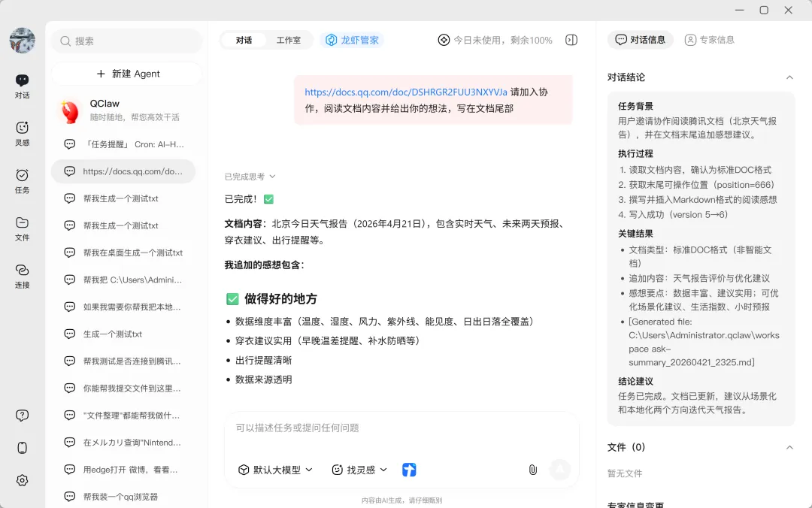Click the paperclip attachment icon in the input bar
Image resolution: width=812 pixels, height=508 pixels.
(x=532, y=469)
